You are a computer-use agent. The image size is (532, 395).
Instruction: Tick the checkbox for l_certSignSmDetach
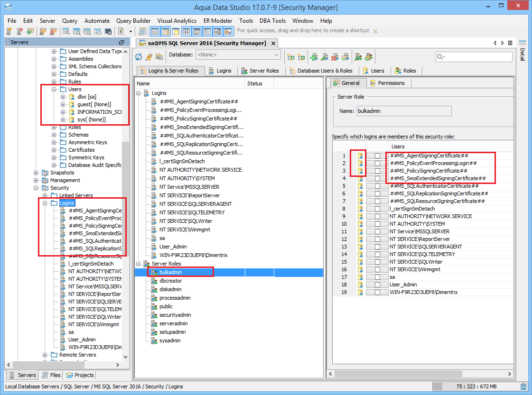click(377, 209)
